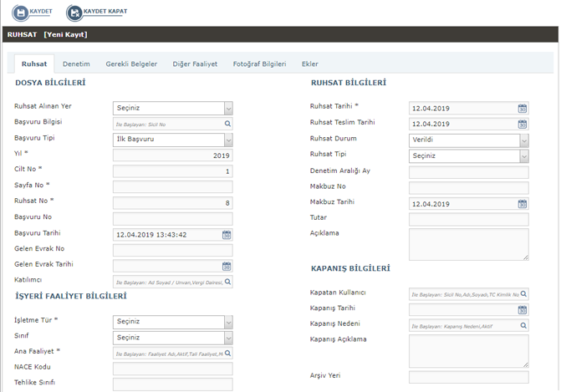
Task: Open calendar for Kapanış Tarihi field
Action: click(523, 309)
